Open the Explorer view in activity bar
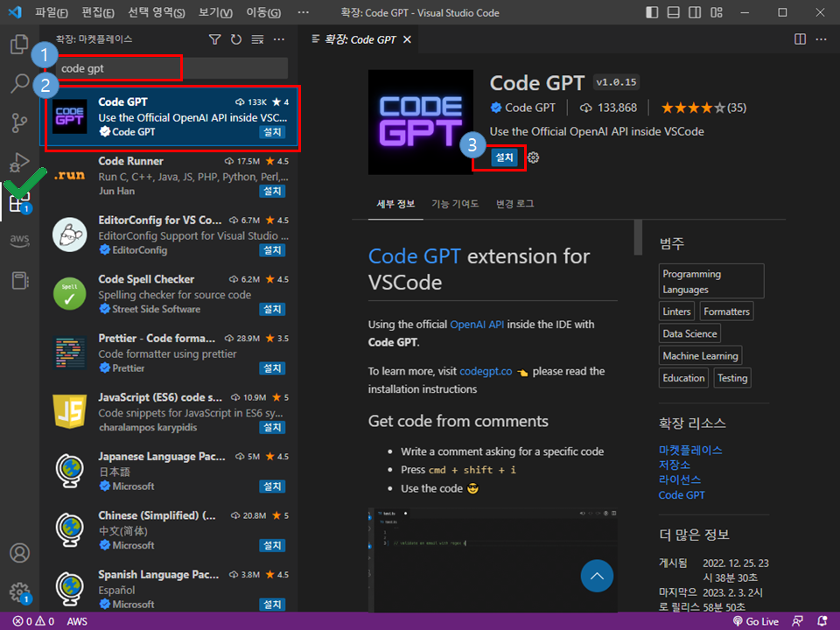The width and height of the screenshot is (840, 630). pos(19,44)
